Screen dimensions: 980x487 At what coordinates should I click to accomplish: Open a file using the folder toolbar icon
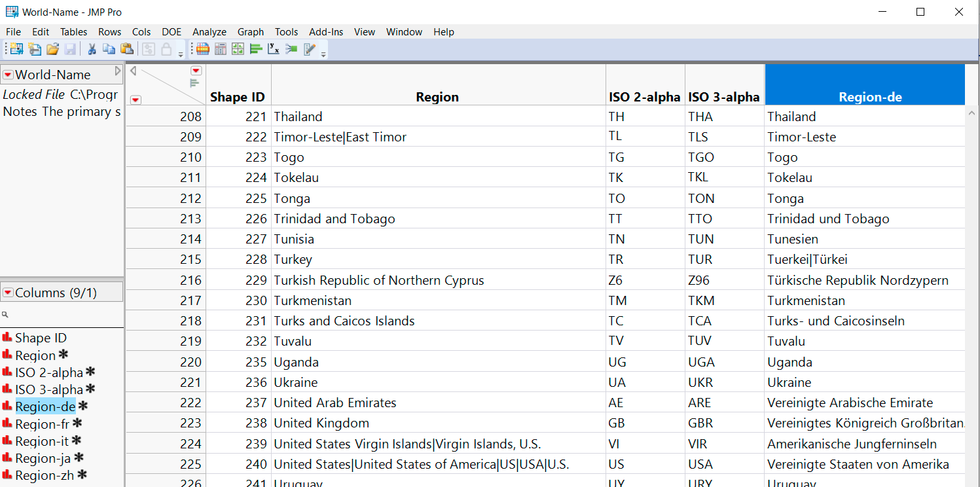point(52,48)
